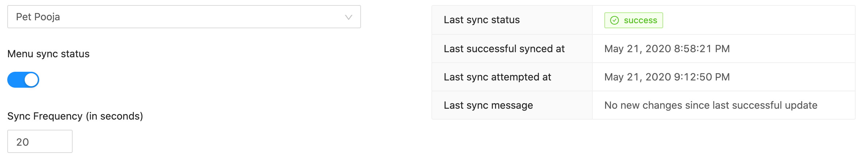Click the green success status tag

(x=634, y=20)
